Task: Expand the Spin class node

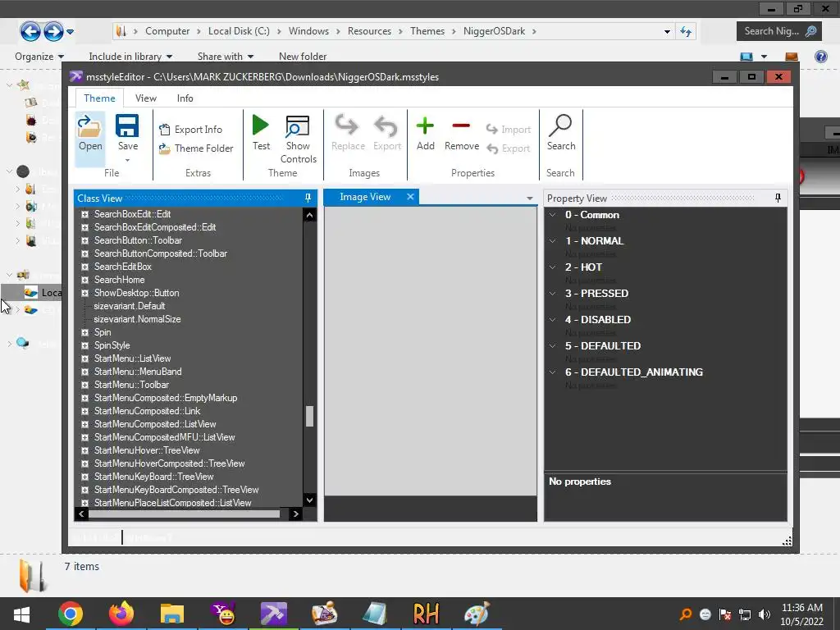Action: 84,333
